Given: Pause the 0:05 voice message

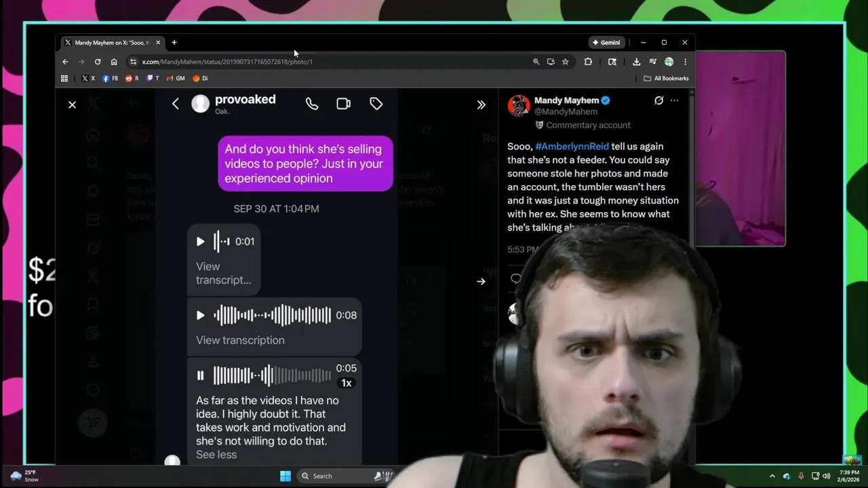Looking at the screenshot, I should (200, 375).
